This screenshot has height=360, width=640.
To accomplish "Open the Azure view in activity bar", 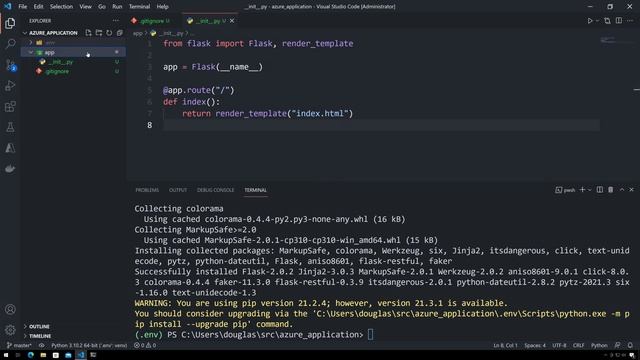I will [10, 148].
